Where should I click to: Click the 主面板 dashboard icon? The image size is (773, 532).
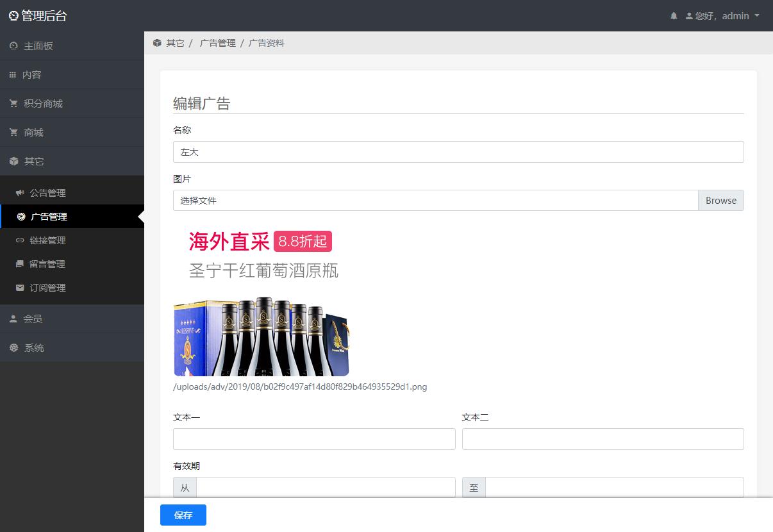pyautogui.click(x=13, y=46)
